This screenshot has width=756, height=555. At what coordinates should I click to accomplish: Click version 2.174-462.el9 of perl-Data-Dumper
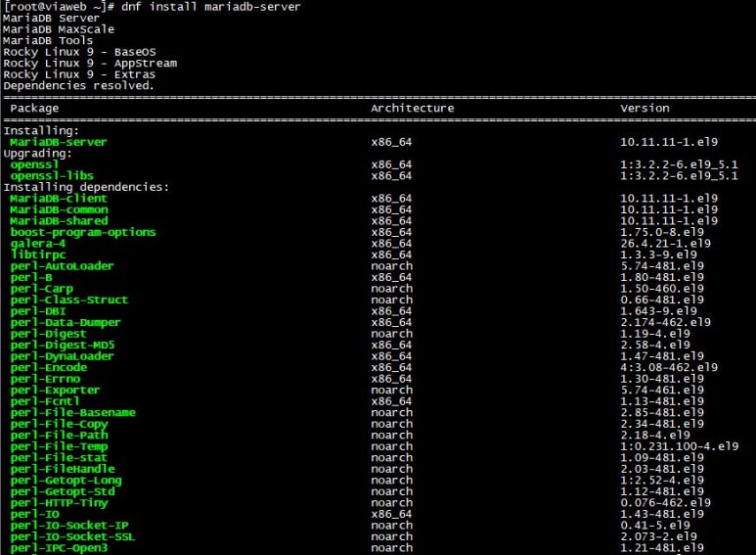[x=665, y=322]
